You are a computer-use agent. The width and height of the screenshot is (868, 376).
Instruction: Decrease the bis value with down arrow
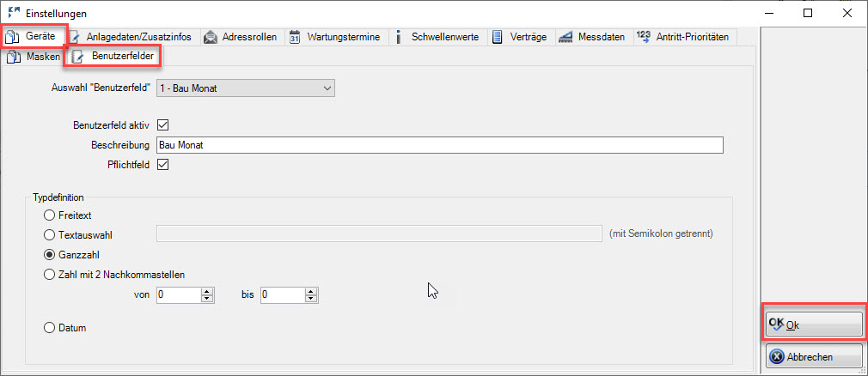(x=312, y=299)
